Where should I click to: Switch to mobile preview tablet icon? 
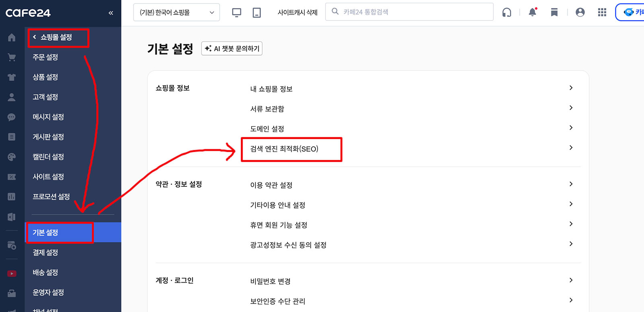pyautogui.click(x=257, y=12)
